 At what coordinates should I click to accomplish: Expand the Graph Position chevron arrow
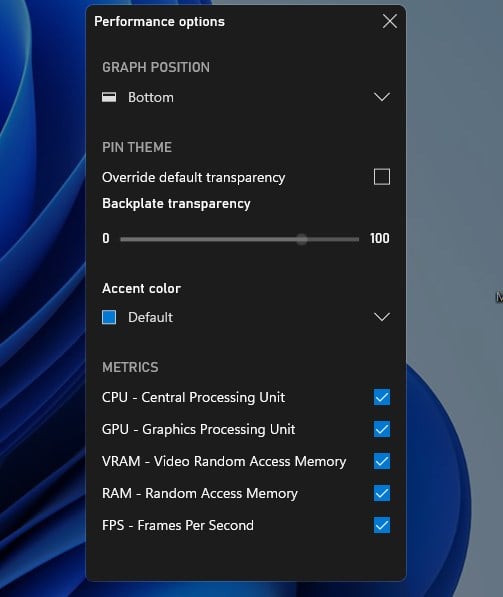coord(382,97)
